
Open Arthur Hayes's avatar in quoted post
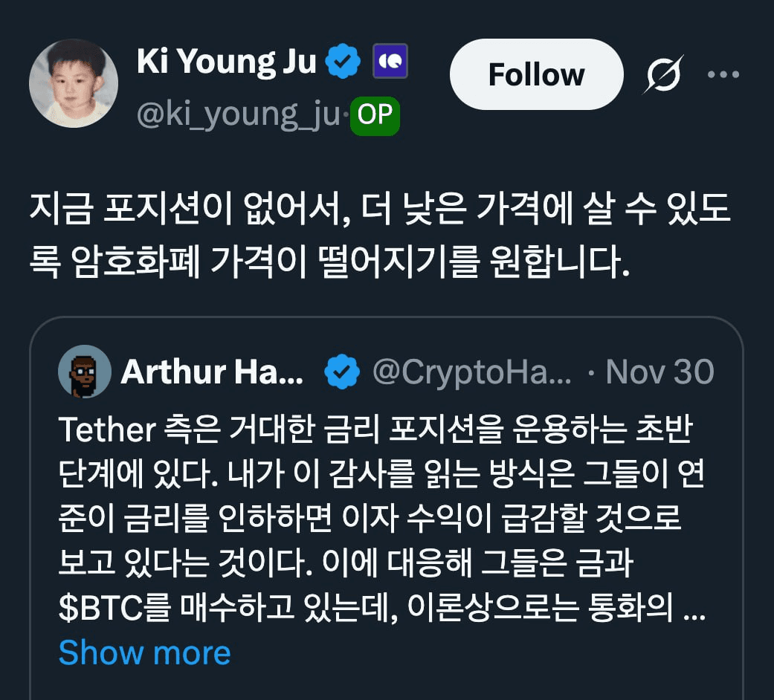(x=84, y=372)
